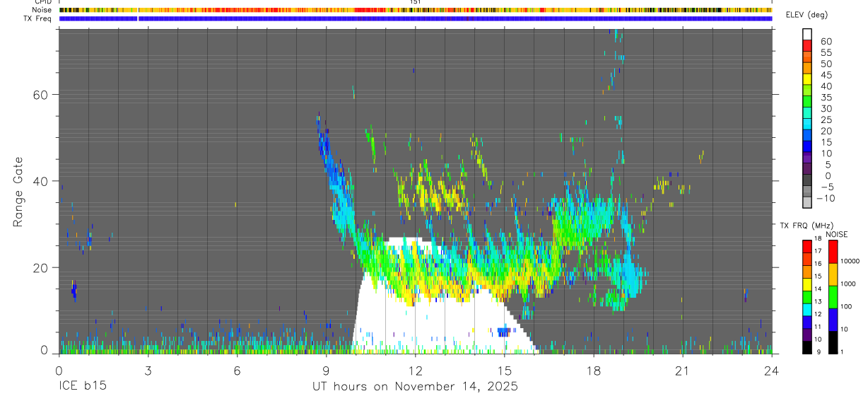Click the '6' hour tick on the time axis

237,370
